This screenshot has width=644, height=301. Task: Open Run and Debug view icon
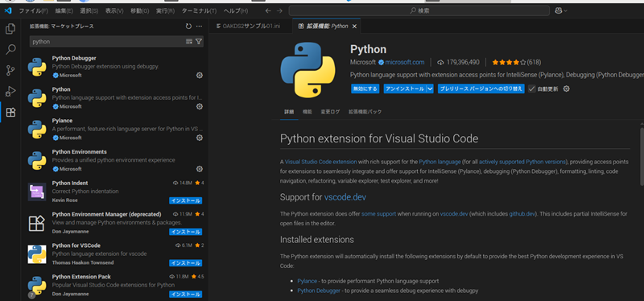tap(10, 92)
